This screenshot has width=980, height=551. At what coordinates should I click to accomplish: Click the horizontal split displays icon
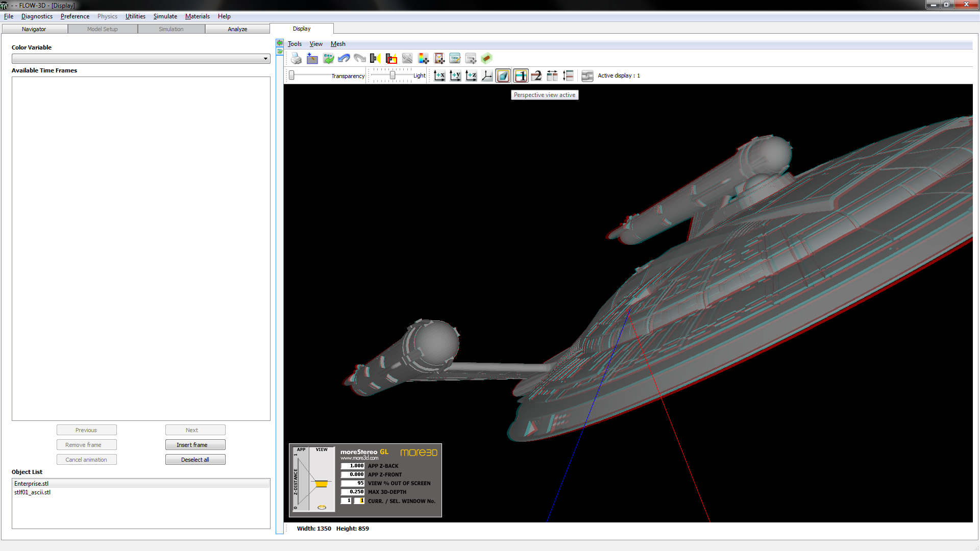(x=552, y=76)
